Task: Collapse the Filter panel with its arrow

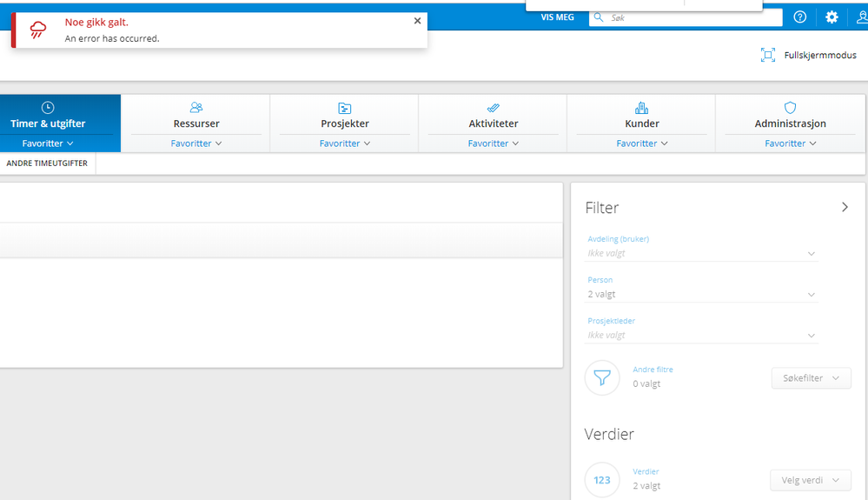Action: click(x=845, y=207)
